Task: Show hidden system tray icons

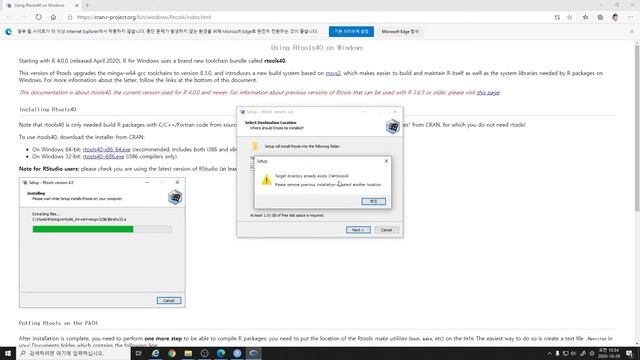Action: click(549, 353)
